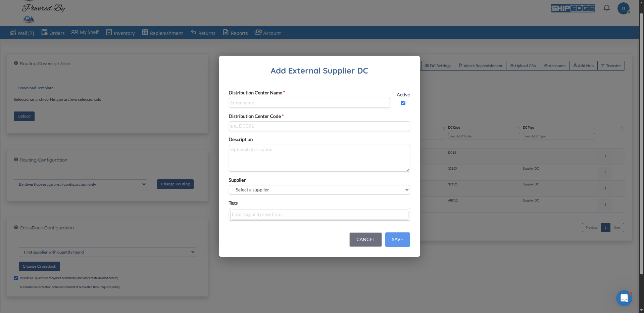The width and height of the screenshot is (644, 313).
Task: Click the Search DC Code filter box
Action: click(x=484, y=136)
